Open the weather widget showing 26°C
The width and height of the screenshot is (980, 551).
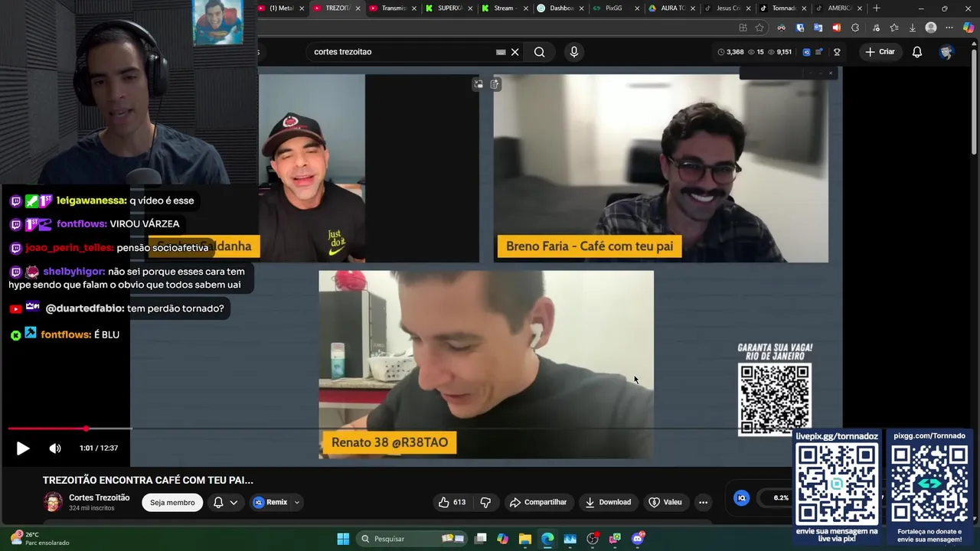40,539
